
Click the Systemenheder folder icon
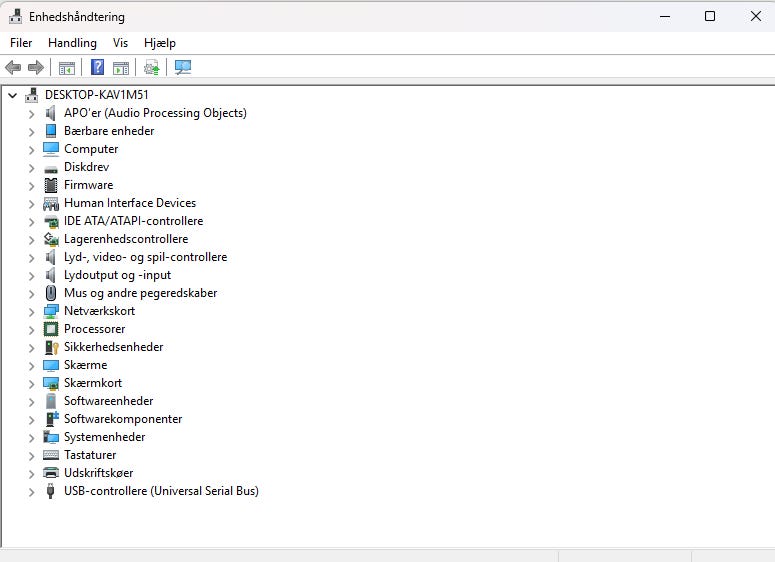coord(51,437)
